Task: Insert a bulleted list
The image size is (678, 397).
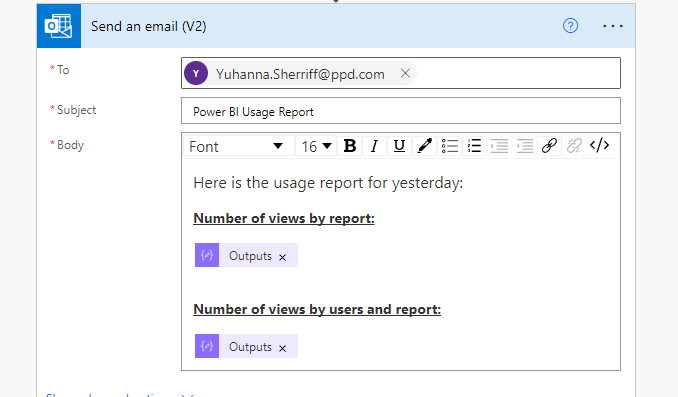Action: [x=449, y=146]
